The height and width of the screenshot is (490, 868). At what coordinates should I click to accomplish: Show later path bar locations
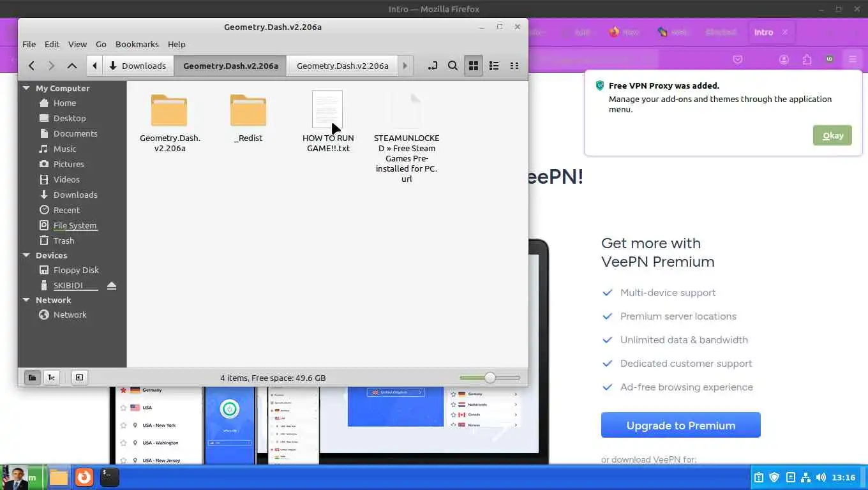[x=405, y=66]
